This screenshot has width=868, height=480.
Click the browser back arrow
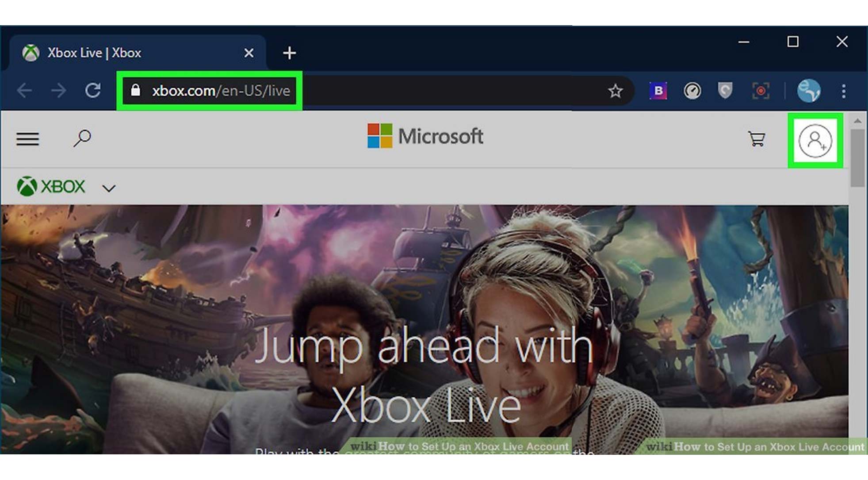pyautogui.click(x=24, y=91)
